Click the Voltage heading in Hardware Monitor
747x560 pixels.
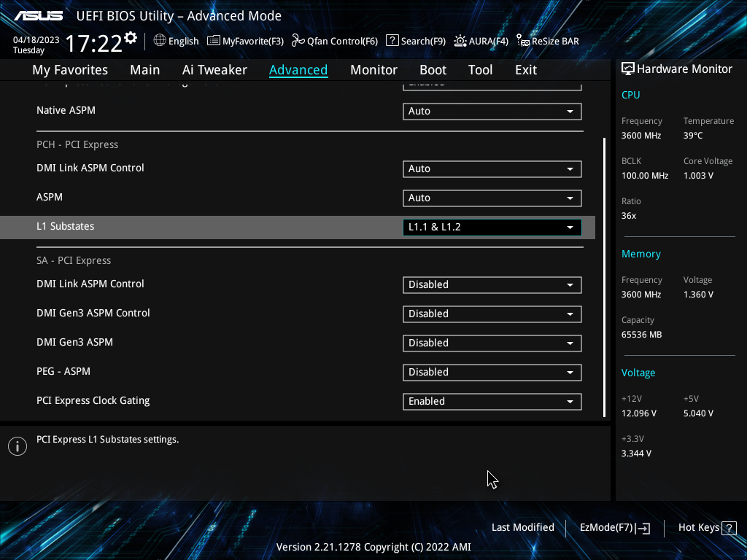pyautogui.click(x=638, y=373)
